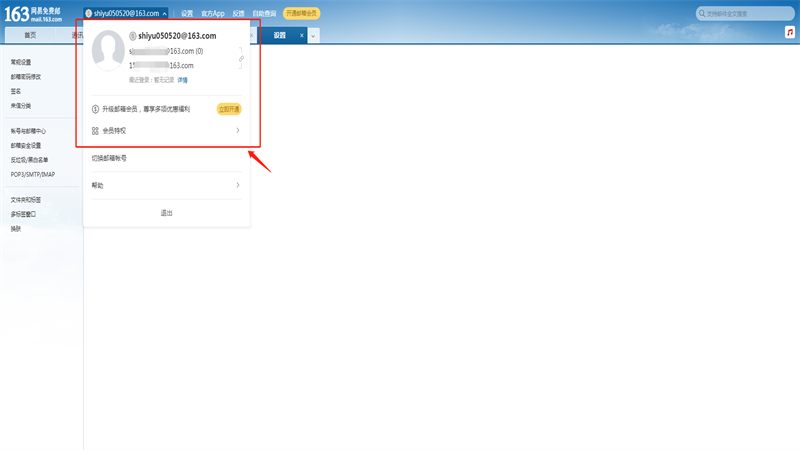
Task: Select 切换邮箱帐号 in the popup
Action: (109, 158)
